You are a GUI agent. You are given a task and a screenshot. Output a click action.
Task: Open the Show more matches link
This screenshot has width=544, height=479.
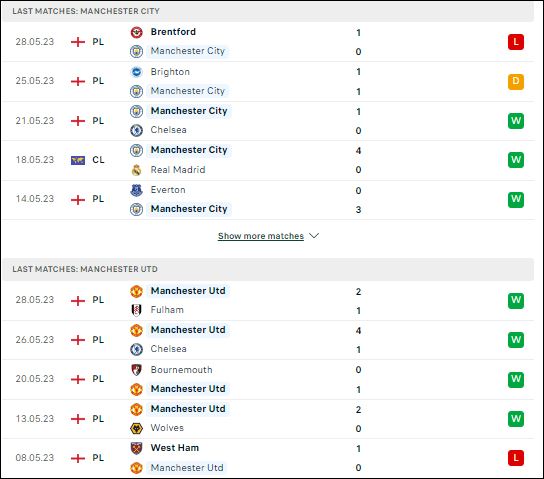[261, 236]
